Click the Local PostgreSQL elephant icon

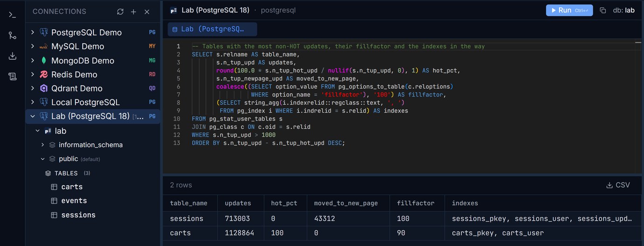tap(44, 102)
